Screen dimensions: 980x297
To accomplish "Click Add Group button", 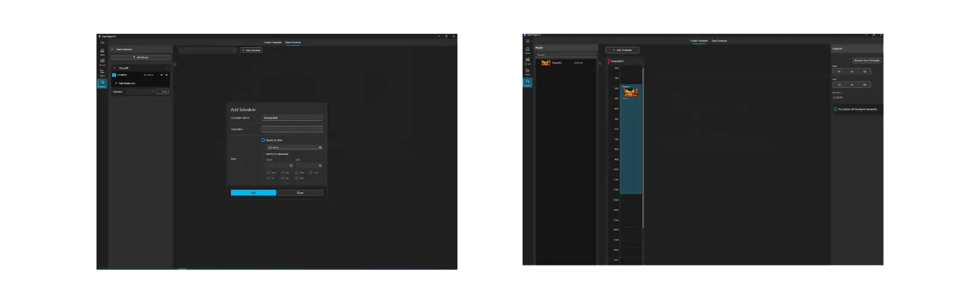I will 141,57.
